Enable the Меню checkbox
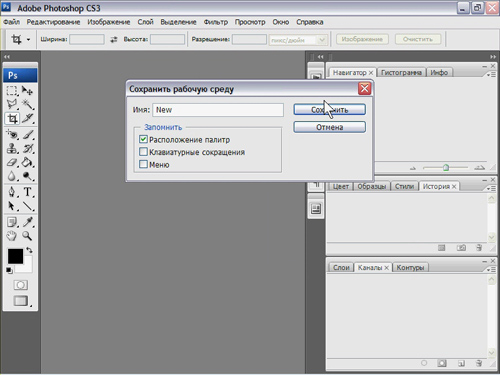The width and height of the screenshot is (500, 375). pos(143,164)
